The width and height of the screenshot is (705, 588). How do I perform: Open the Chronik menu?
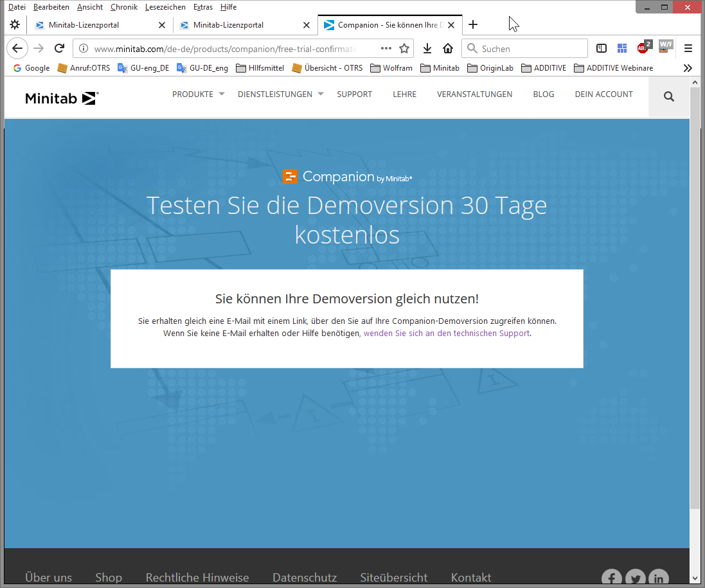click(x=124, y=7)
